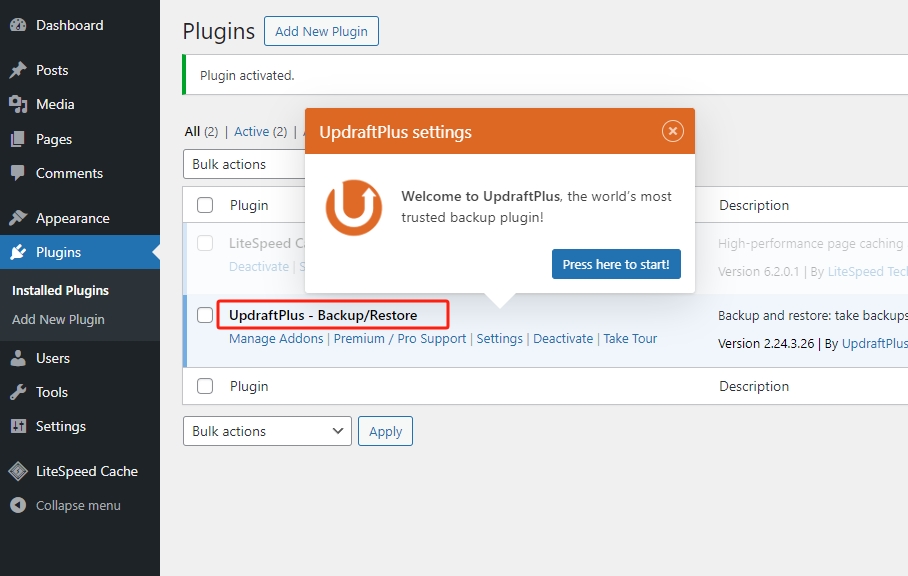
Task: Click the Plugin column header at top
Action: click(249, 205)
